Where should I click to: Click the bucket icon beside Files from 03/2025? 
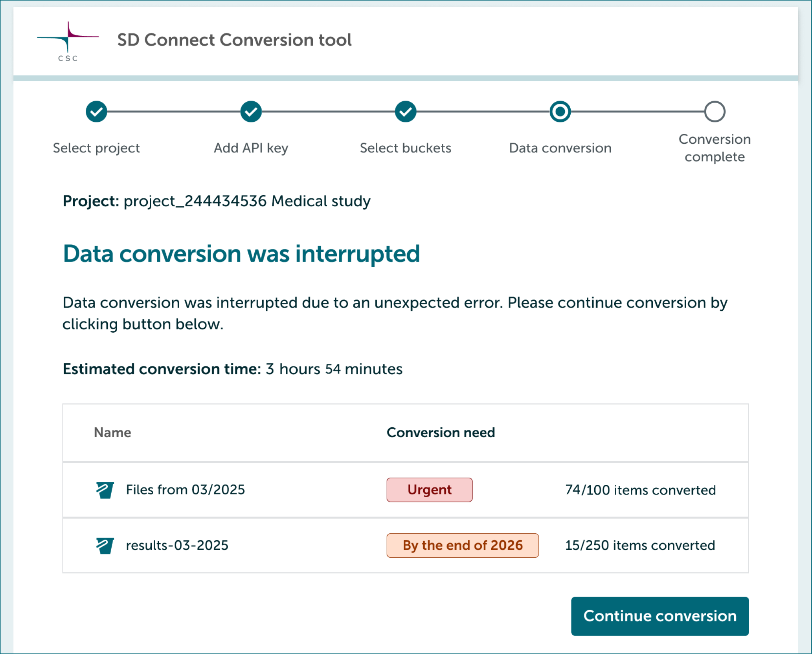point(104,489)
